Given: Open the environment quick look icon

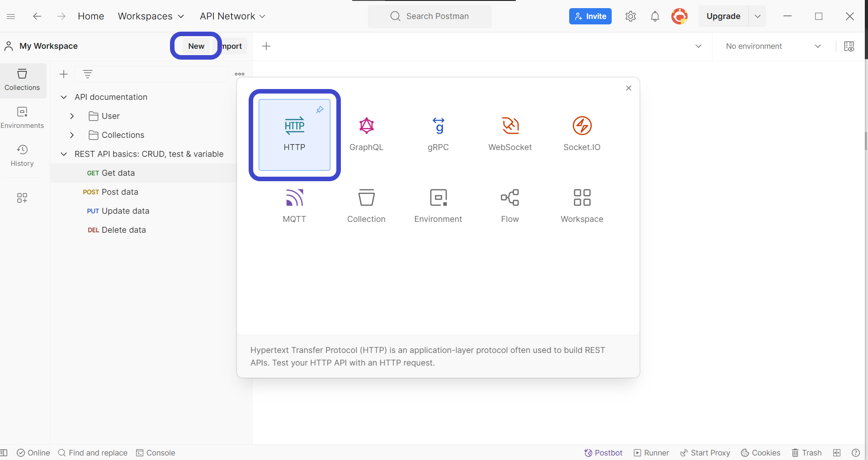Looking at the screenshot, I should point(849,46).
